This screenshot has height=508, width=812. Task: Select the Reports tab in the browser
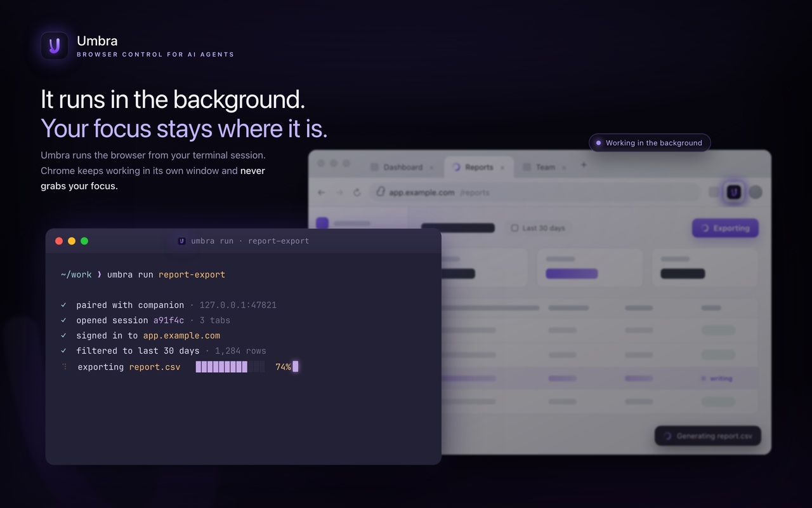[478, 167]
